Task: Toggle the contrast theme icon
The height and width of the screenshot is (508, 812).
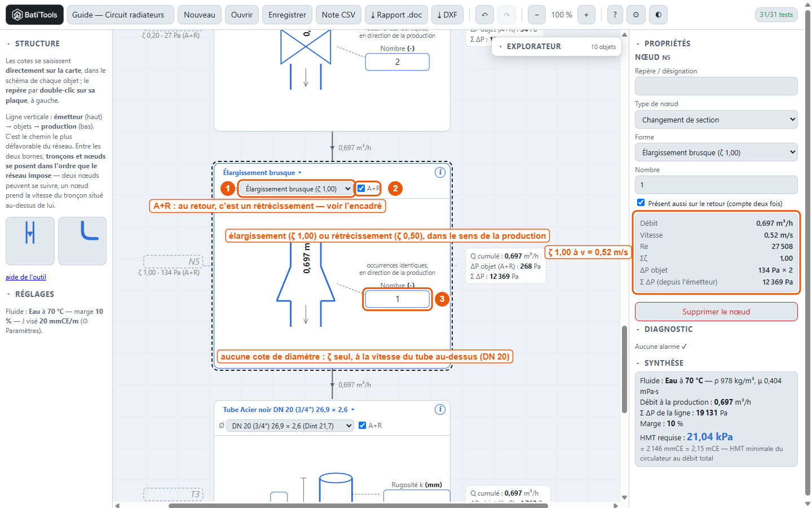Action: 658,15
